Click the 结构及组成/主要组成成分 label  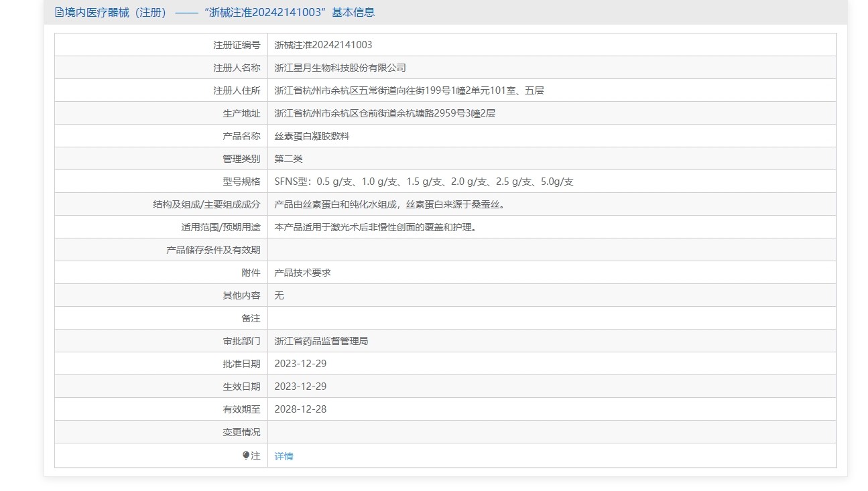point(206,204)
